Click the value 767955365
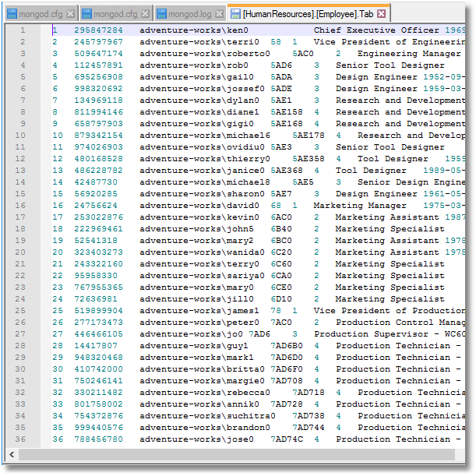This screenshot has height=476, width=476. pyautogui.click(x=99, y=287)
